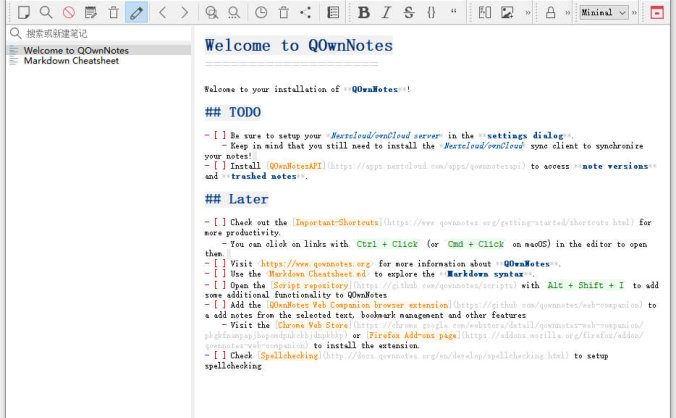
Task: Open replace text magnifier with dots icon
Action: coord(234,12)
